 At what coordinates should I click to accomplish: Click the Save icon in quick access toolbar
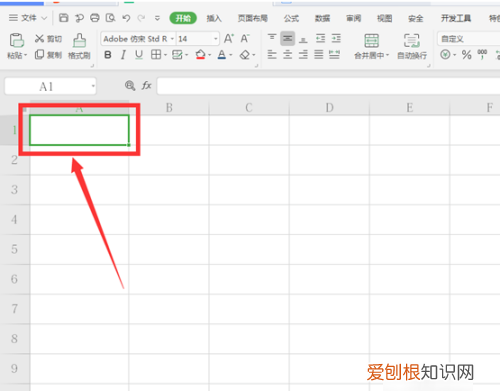(63, 18)
